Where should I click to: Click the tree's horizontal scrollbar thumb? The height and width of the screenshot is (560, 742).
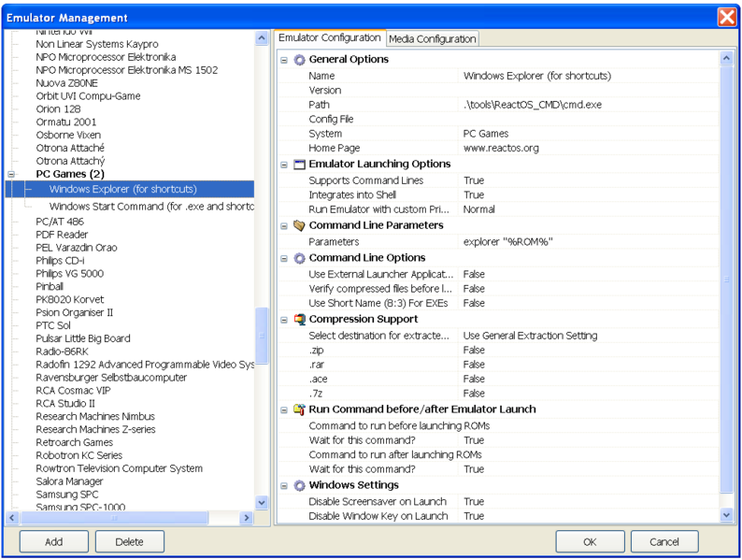114,518
